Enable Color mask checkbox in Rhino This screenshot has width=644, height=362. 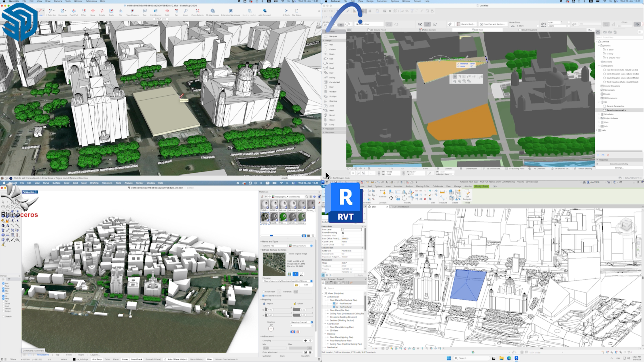263,292
